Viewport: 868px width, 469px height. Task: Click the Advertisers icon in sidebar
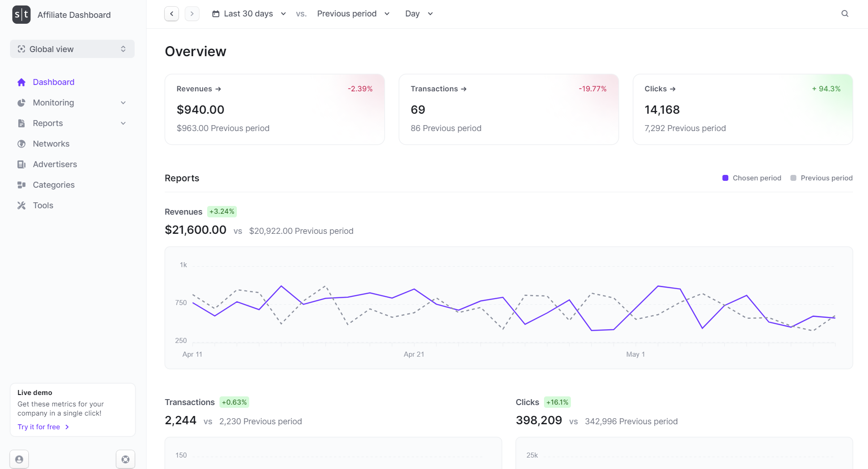coord(21,164)
